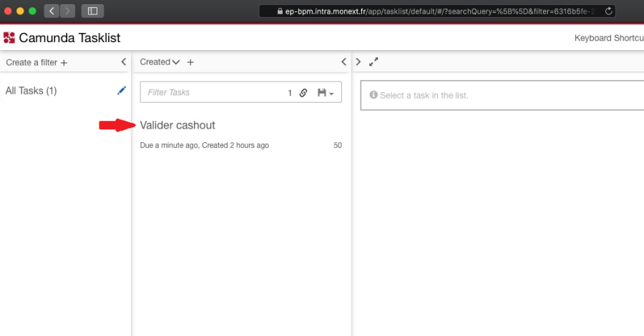Go back with the browser back arrow
The height and width of the screenshot is (336, 644).
52,11
